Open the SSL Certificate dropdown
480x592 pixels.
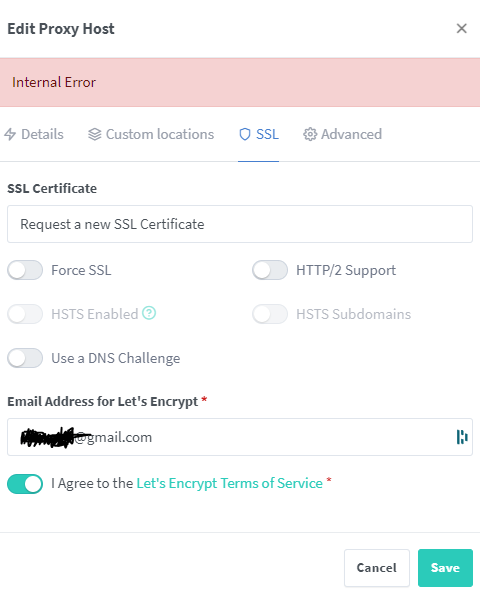click(x=240, y=224)
